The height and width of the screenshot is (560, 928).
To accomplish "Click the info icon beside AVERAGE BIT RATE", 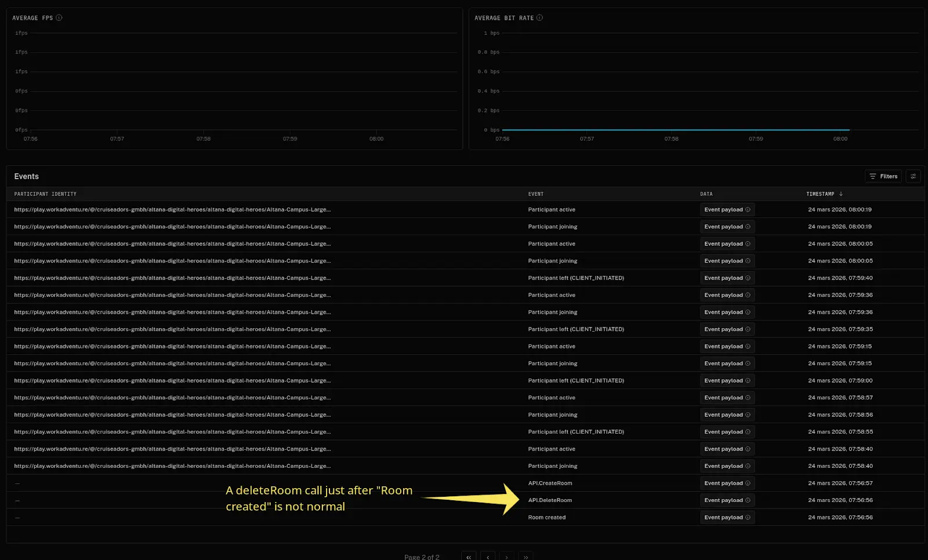I will [x=539, y=18].
